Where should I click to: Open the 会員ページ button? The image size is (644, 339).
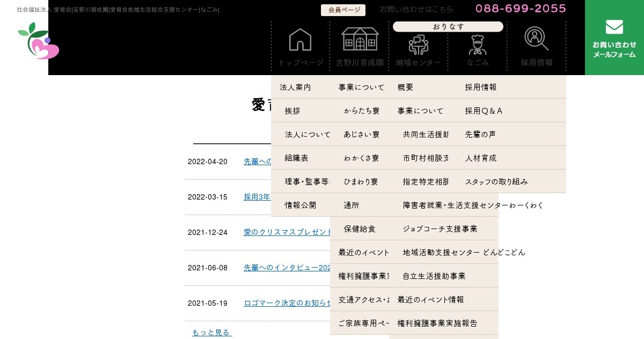click(343, 10)
